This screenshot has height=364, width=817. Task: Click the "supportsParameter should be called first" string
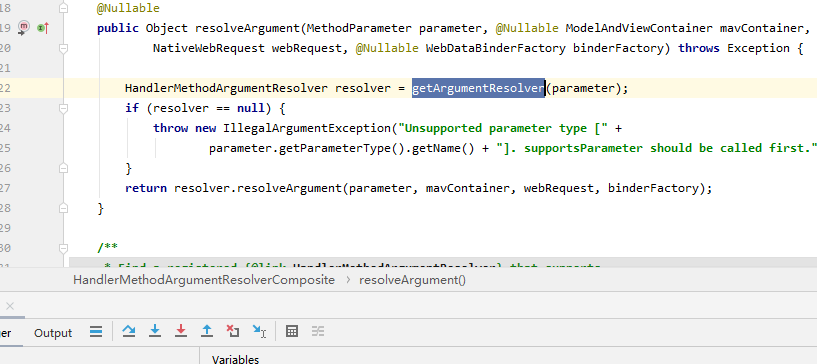point(656,148)
